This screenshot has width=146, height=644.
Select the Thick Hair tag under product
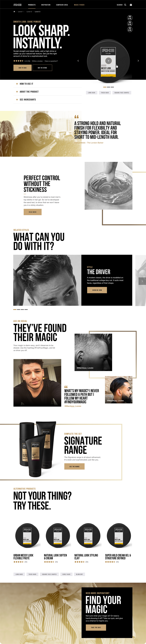(x=105, y=93)
